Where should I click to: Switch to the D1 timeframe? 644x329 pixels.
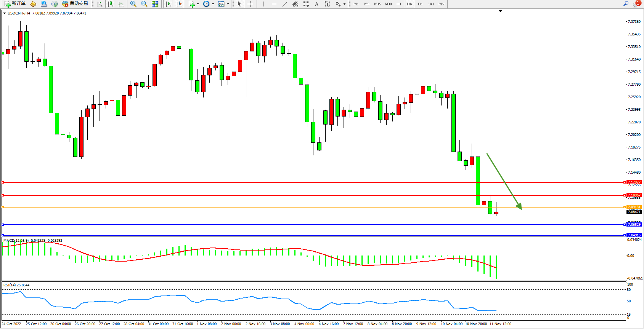point(420,4)
